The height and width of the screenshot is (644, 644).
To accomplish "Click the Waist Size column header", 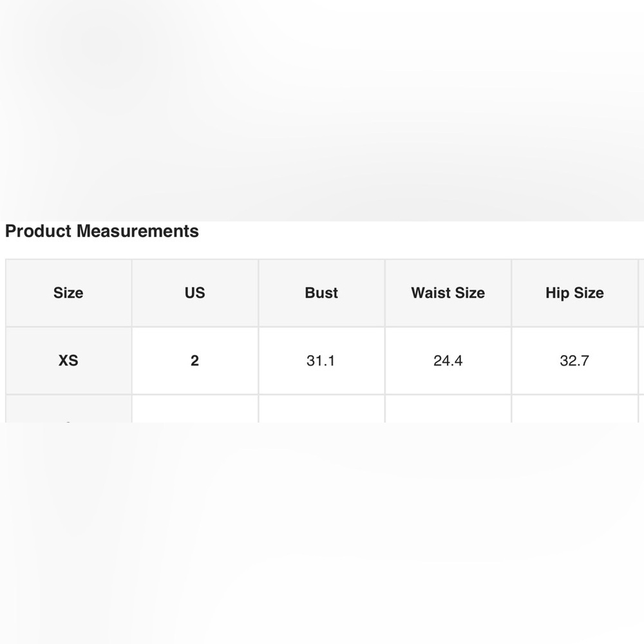I will [448, 293].
